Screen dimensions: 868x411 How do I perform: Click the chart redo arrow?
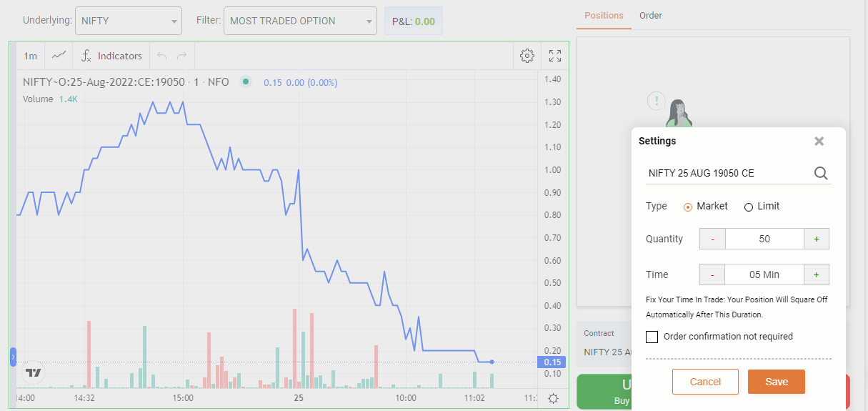coord(181,56)
